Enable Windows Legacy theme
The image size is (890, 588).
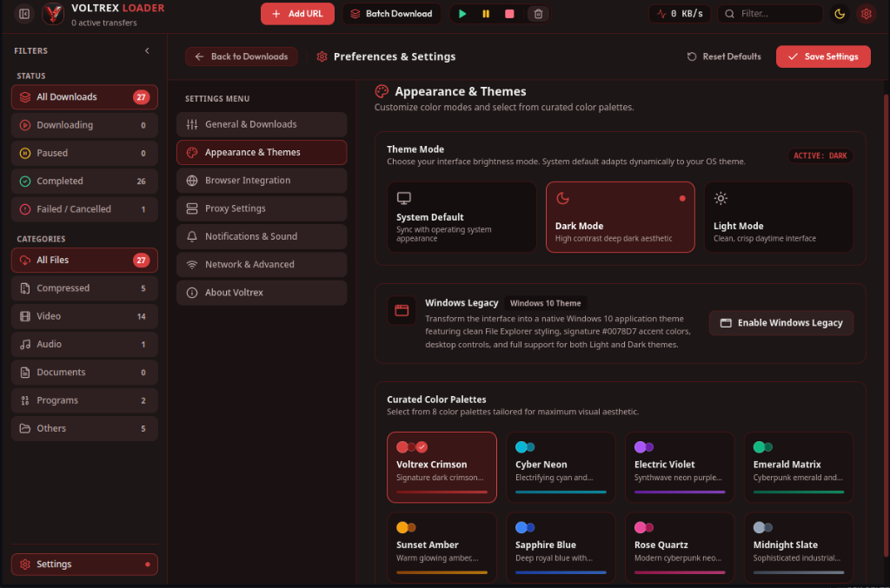pos(781,322)
